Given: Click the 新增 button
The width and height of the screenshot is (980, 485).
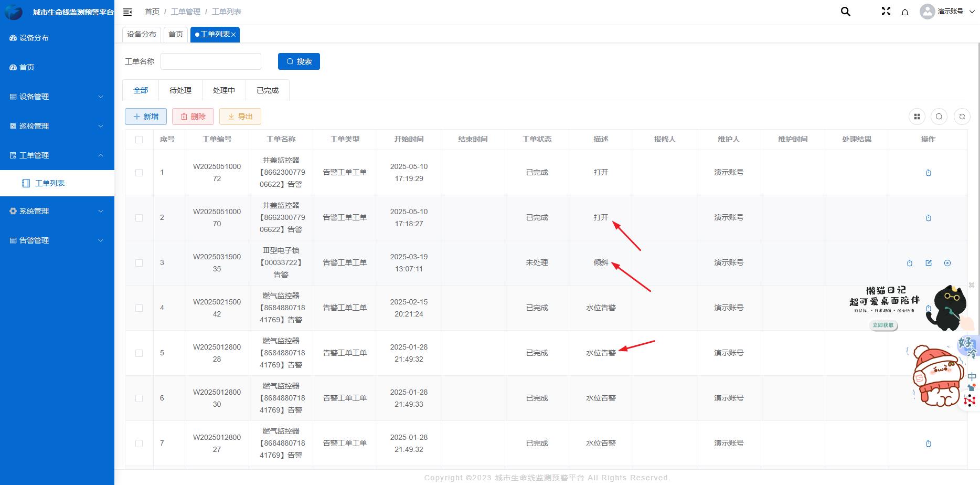Looking at the screenshot, I should tap(146, 117).
